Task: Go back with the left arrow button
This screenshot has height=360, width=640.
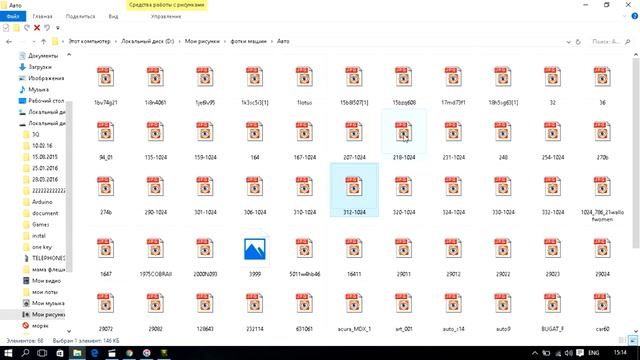Action: (9, 42)
